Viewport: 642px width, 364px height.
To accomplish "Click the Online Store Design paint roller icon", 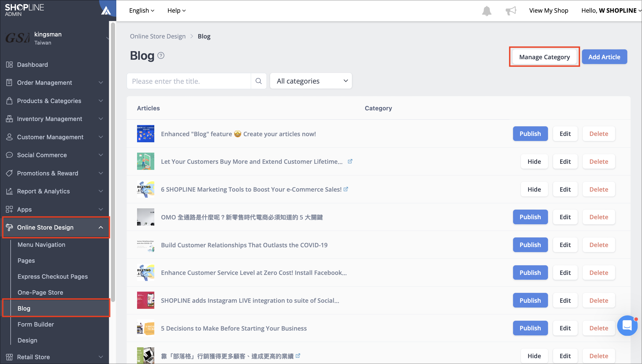I will coord(9,227).
